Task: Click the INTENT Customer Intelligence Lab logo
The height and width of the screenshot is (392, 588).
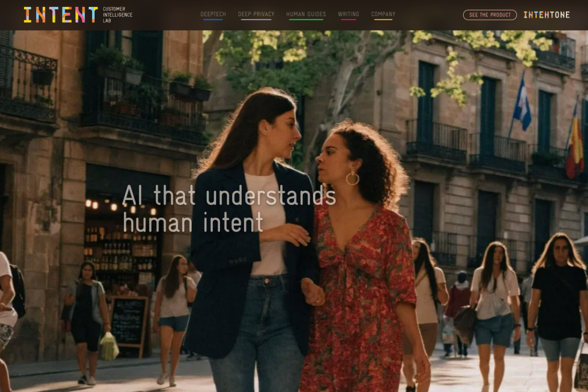Action: tap(78, 15)
